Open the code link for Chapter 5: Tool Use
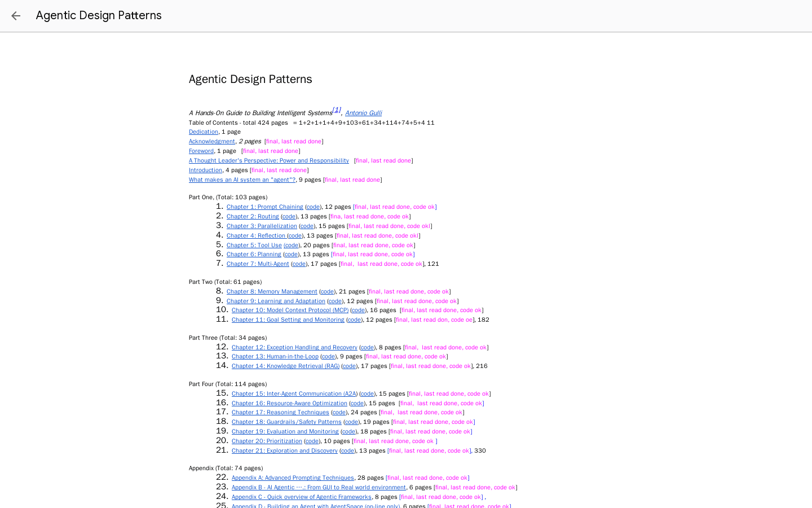 point(292,245)
